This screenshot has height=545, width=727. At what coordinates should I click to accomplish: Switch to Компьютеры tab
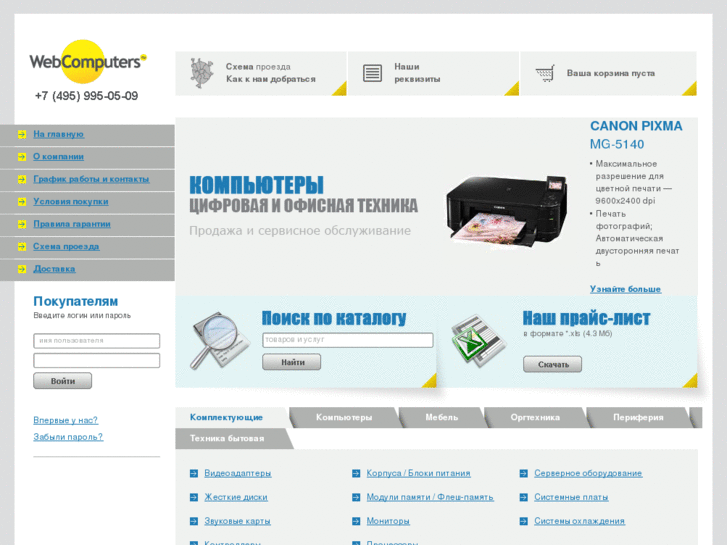[344, 417]
